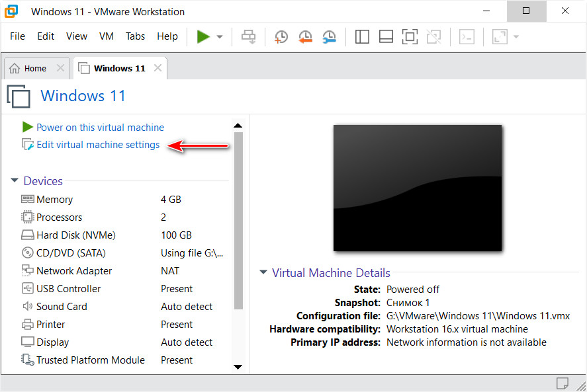Screen dimensions: 587x392
Task: Click the Unity mode toolbar icon
Action: (x=434, y=36)
